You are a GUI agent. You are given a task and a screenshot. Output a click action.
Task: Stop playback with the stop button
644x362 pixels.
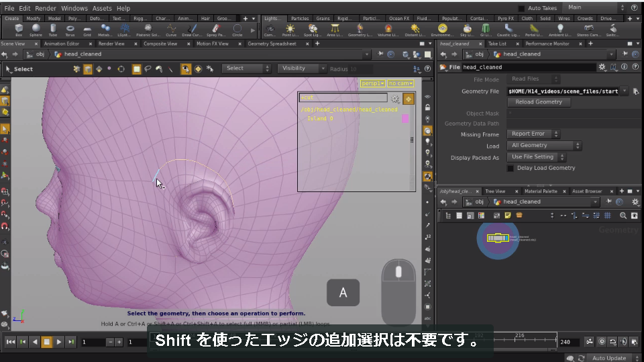tap(47, 342)
